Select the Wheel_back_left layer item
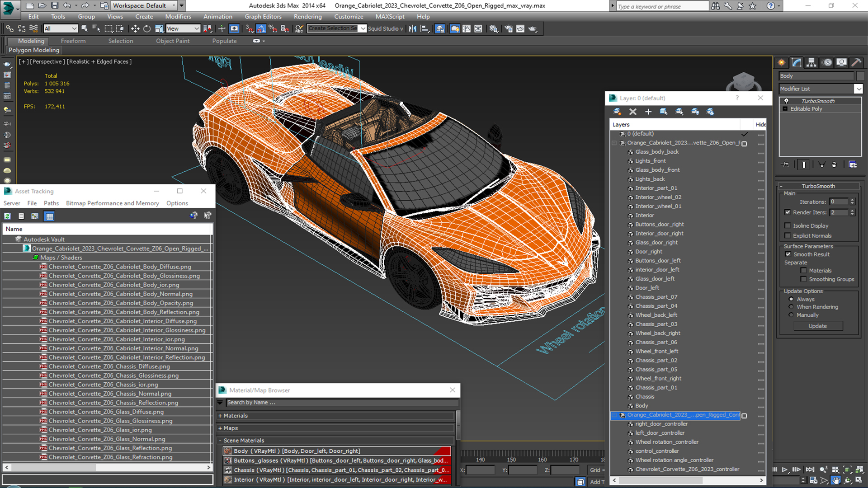Screen dimensions: 868x488 656,315
